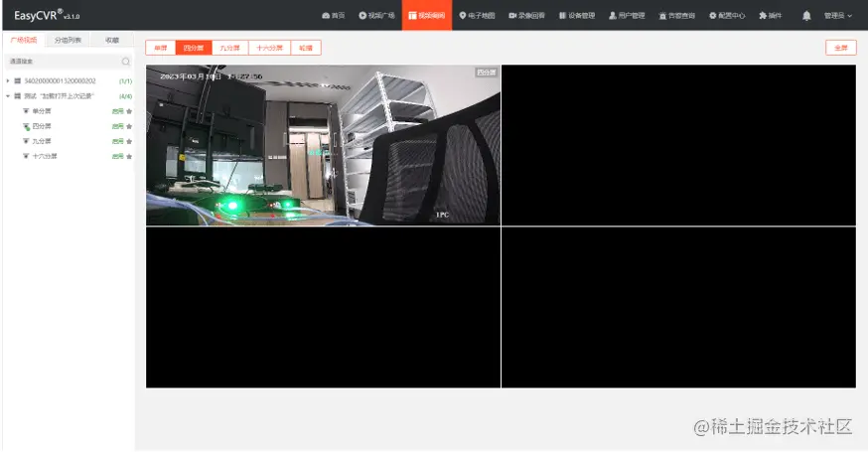Open 首页 home from the top navigation
Screen dimensions: 868x452
pos(334,16)
